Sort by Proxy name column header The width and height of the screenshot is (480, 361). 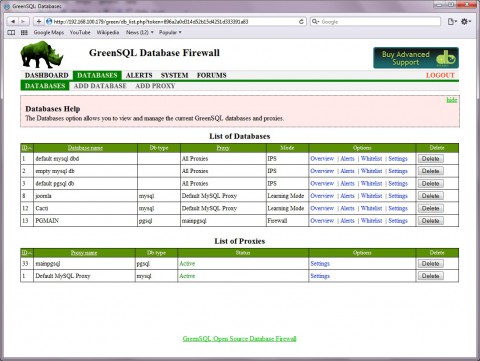tap(84, 253)
